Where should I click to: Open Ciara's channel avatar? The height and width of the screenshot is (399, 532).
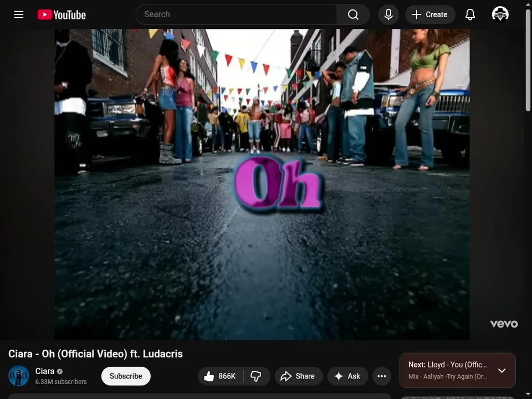click(x=19, y=376)
